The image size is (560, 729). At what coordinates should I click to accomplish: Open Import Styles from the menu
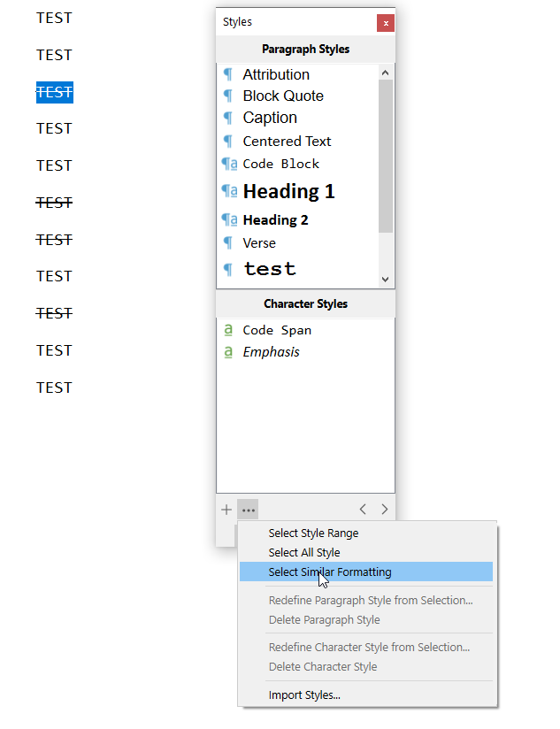click(304, 695)
